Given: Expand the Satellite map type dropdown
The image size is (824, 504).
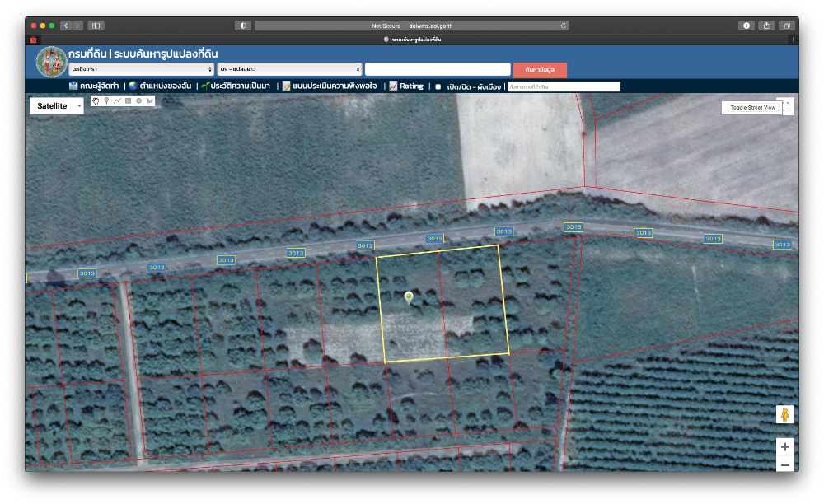Looking at the screenshot, I should 57,106.
